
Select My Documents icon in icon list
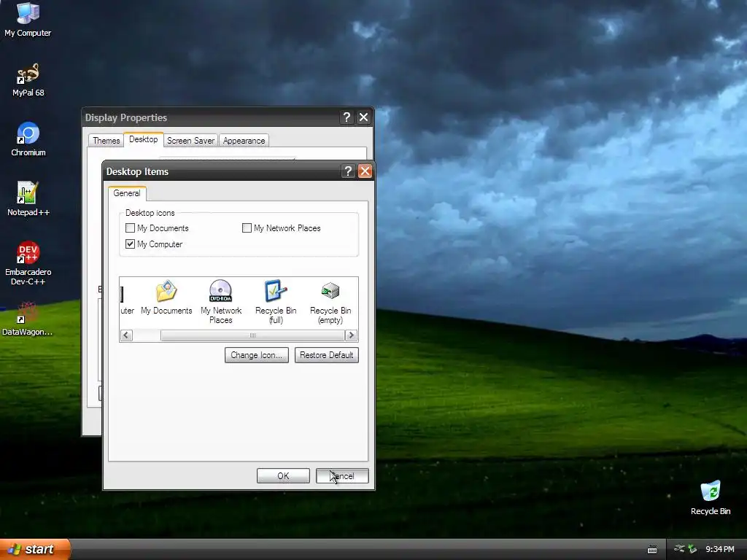(166, 297)
